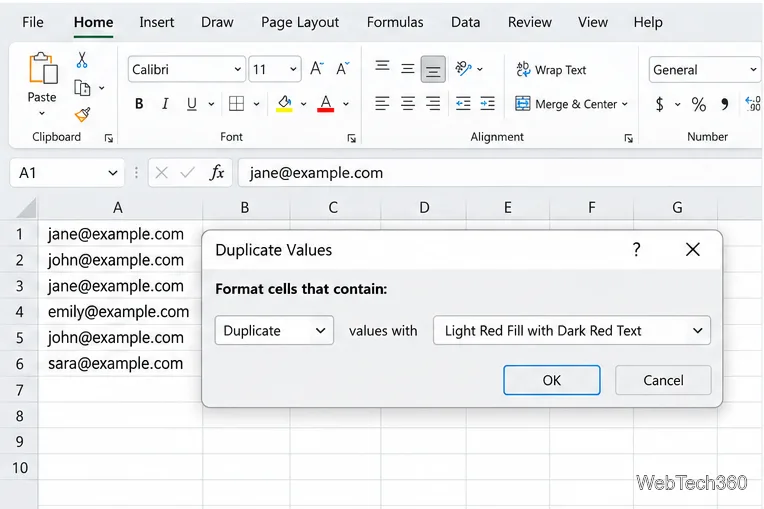The height and width of the screenshot is (509, 764).
Task: Switch to the Formulas ribbon tab
Action: click(x=395, y=22)
